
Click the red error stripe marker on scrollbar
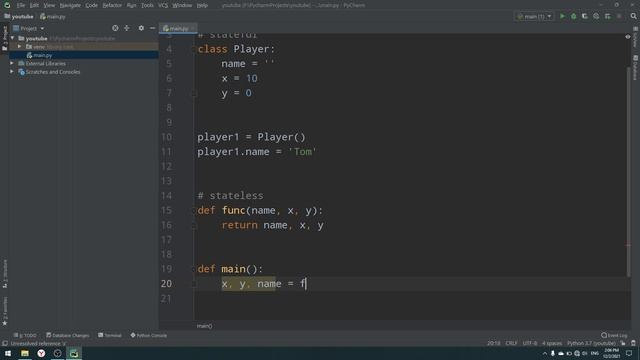(x=628, y=245)
